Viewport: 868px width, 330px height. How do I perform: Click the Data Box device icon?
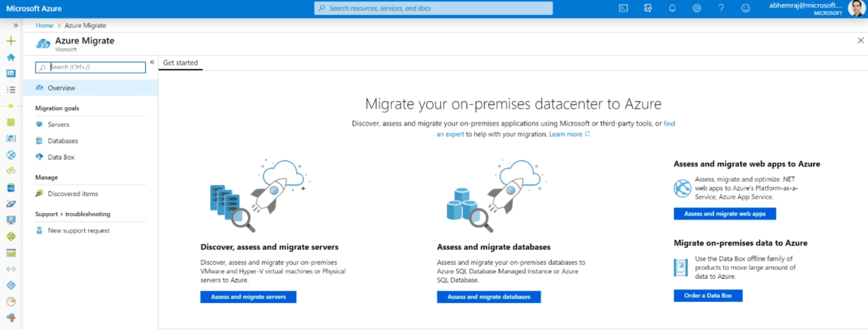tap(680, 268)
